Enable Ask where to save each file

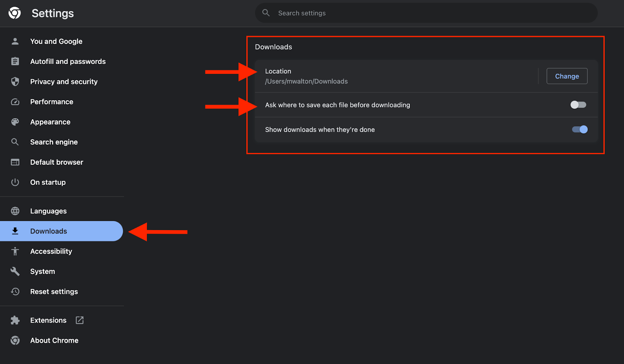(x=578, y=105)
